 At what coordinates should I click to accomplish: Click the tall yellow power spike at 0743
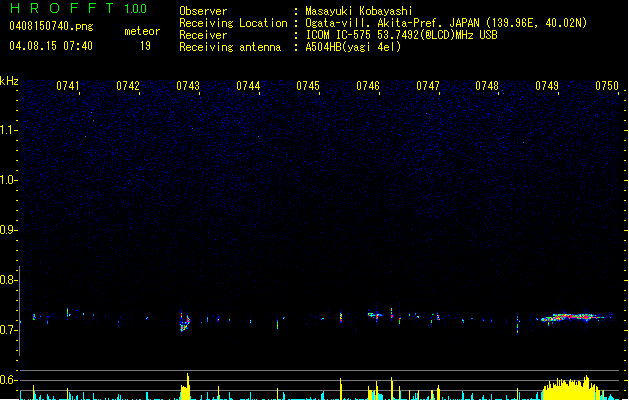186,386
